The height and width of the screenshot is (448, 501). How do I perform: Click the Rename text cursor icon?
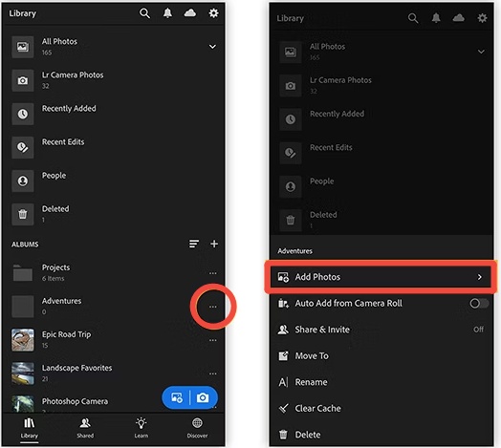point(283,382)
